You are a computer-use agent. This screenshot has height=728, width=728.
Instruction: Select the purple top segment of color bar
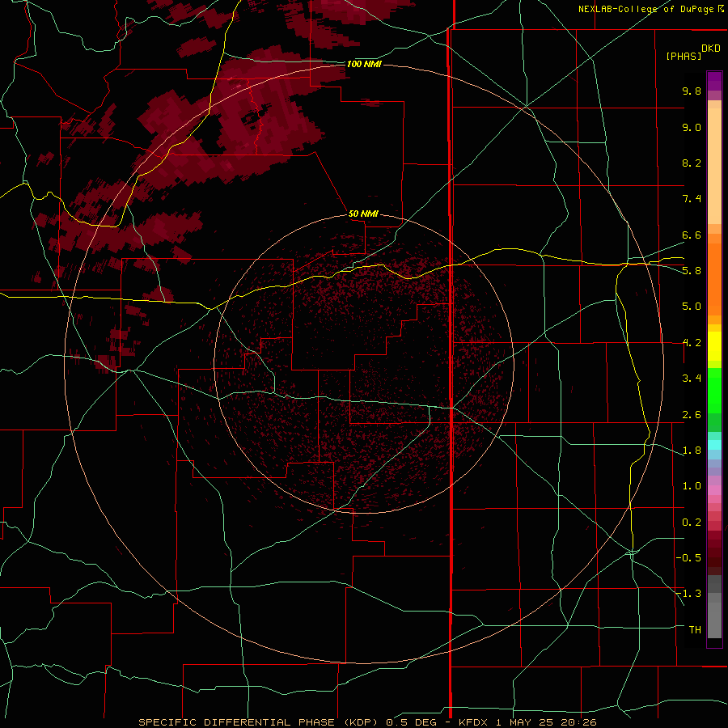tap(714, 81)
